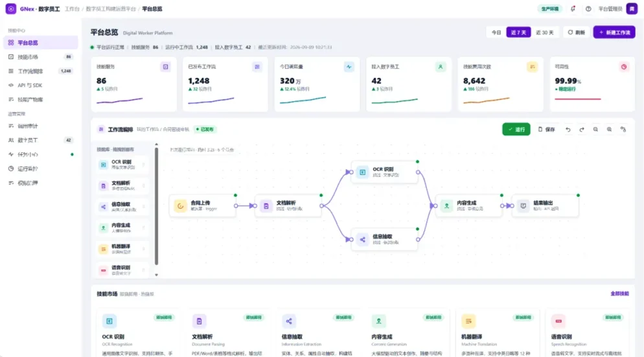The height and width of the screenshot is (357, 644).
Task: Click the 8,642 metric value
Action: click(474, 81)
